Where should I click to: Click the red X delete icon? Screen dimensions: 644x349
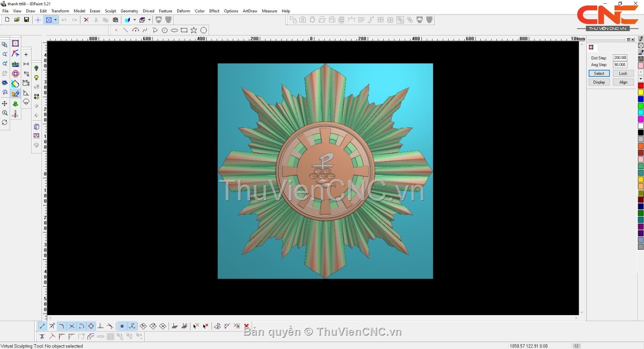pos(86,20)
